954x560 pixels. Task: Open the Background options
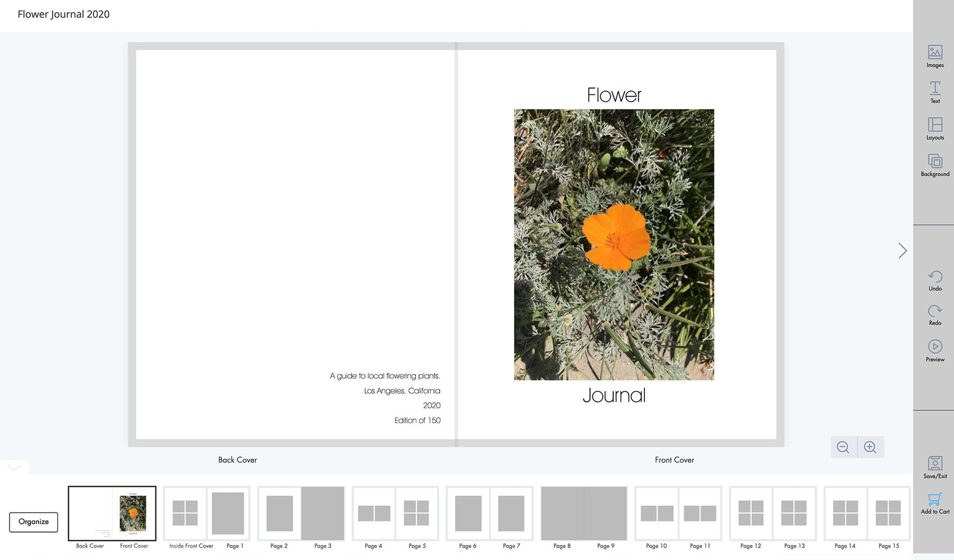[935, 165]
